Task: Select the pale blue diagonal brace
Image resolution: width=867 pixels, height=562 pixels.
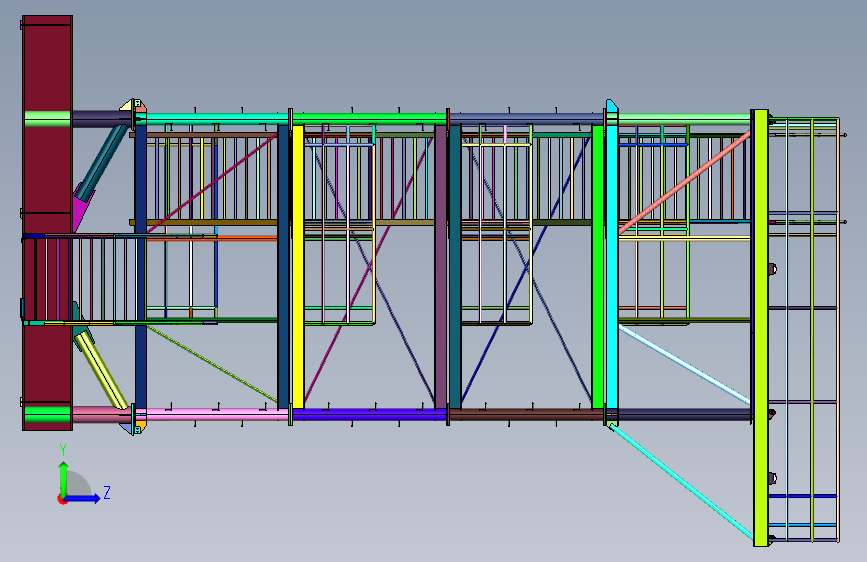Action: 685,365
